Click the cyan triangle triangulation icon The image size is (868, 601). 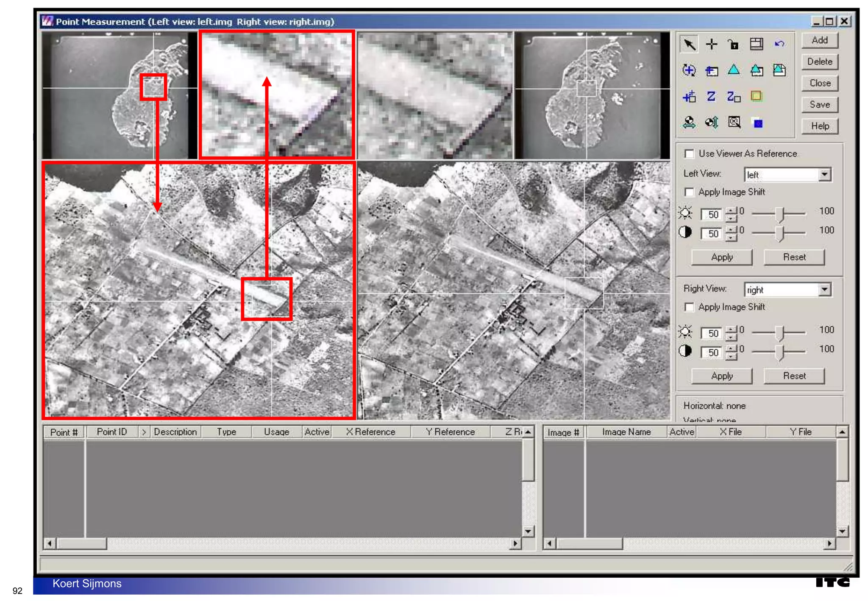[734, 70]
